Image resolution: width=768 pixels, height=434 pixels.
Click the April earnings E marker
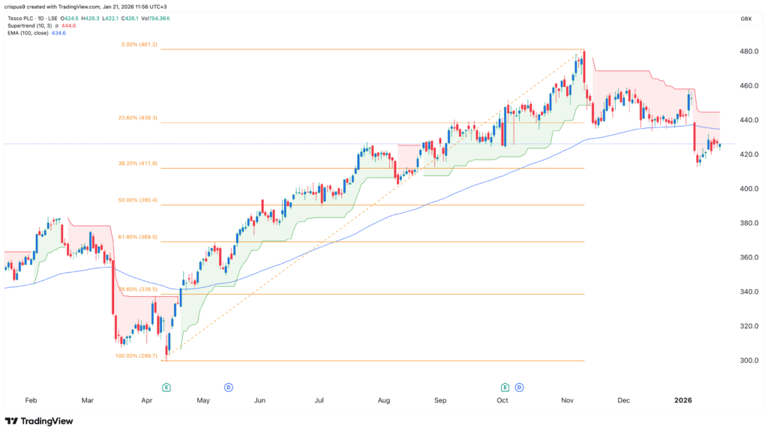tap(167, 387)
